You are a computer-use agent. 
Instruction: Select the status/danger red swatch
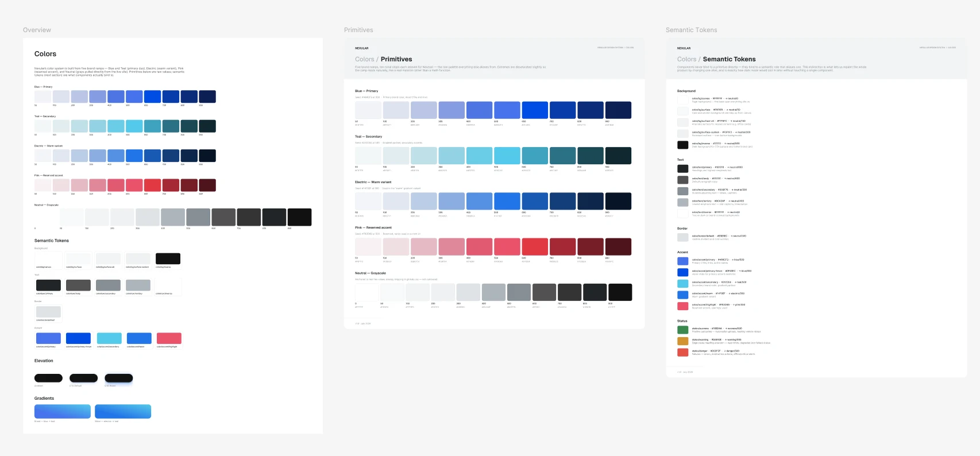682,352
